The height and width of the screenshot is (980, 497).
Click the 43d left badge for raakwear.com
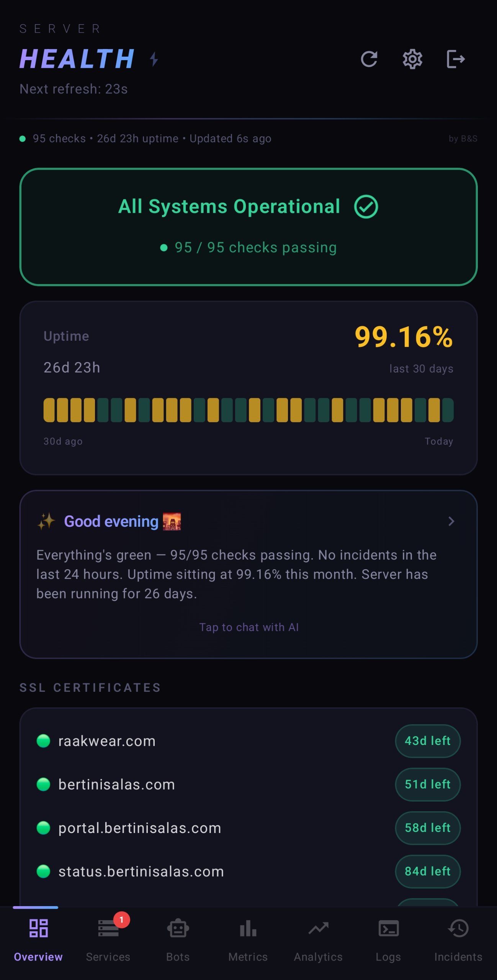coord(428,740)
